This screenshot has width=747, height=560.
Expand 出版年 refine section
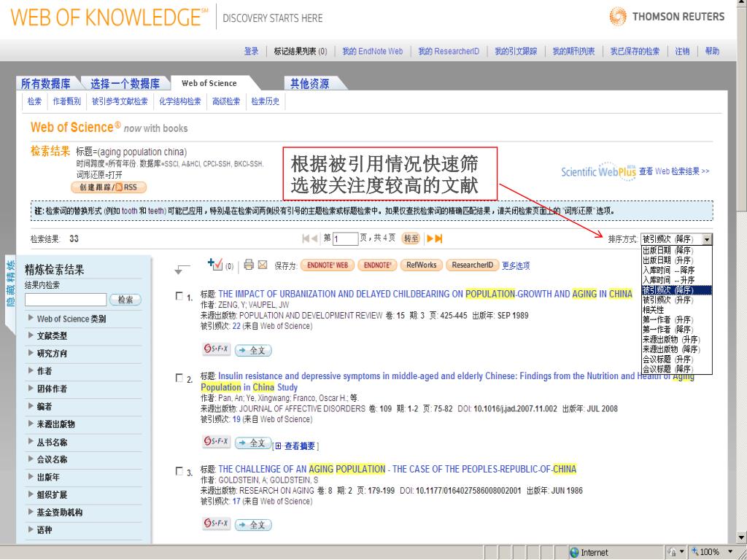tap(44, 477)
